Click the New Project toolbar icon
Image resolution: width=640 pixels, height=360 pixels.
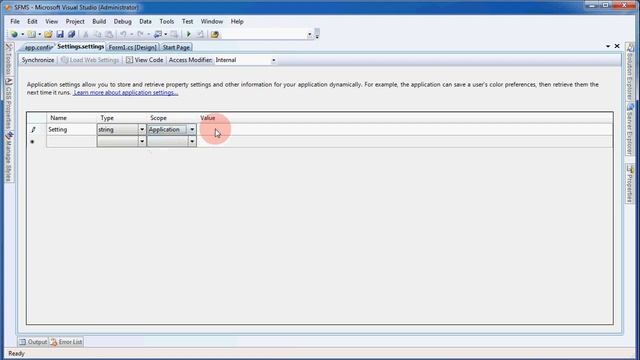(x=14, y=34)
